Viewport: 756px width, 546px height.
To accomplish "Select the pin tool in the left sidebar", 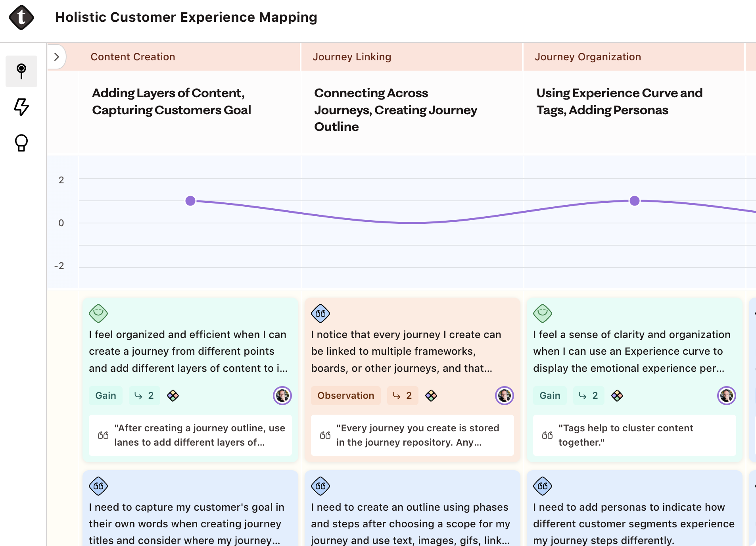I will click(21, 71).
